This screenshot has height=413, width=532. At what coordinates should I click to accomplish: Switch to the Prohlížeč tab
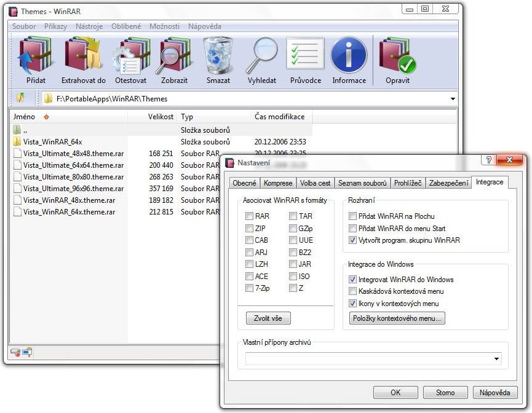408,183
